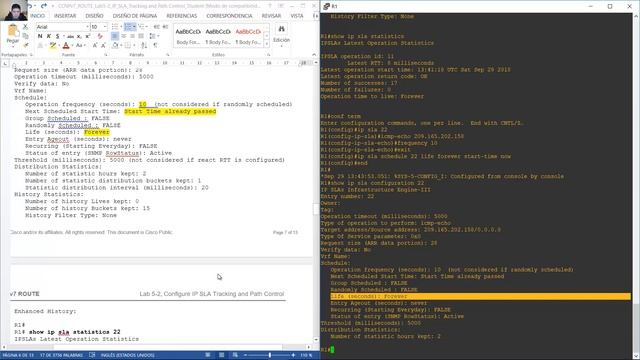Viewport: 640px width, 360px height.
Task: Align text right in Word
Action: (x=132, y=36)
